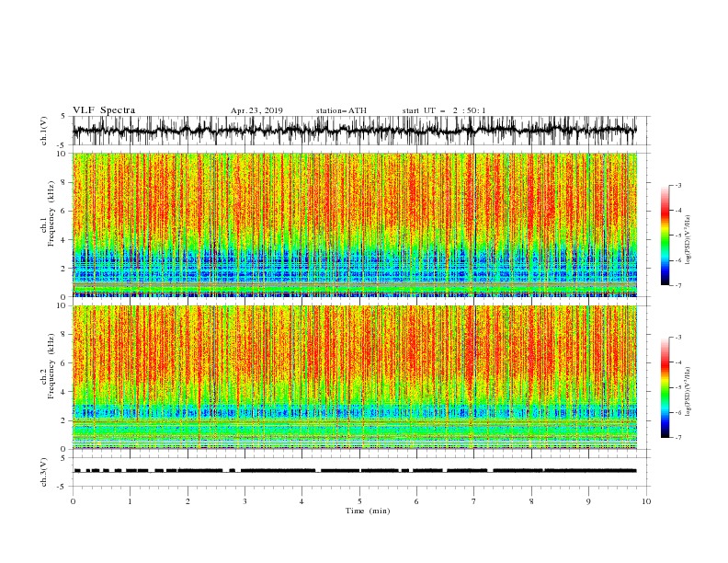The width and height of the screenshot is (728, 563).
Task: Click the upper PSD color scale bar
Action: [x=665, y=235]
